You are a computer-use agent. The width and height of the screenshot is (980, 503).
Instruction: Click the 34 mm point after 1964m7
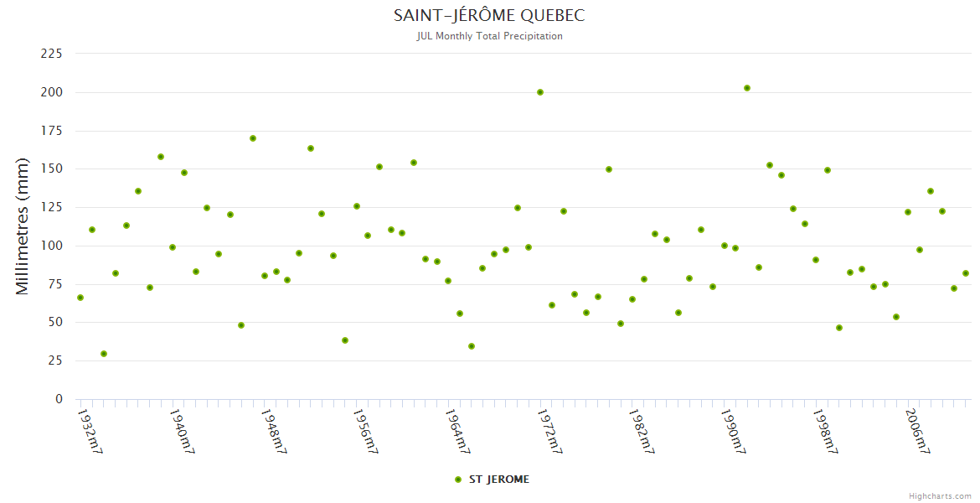coord(472,346)
